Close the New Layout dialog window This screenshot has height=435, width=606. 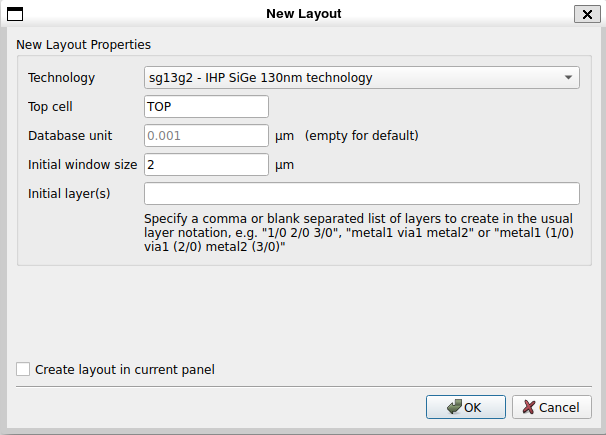586,14
